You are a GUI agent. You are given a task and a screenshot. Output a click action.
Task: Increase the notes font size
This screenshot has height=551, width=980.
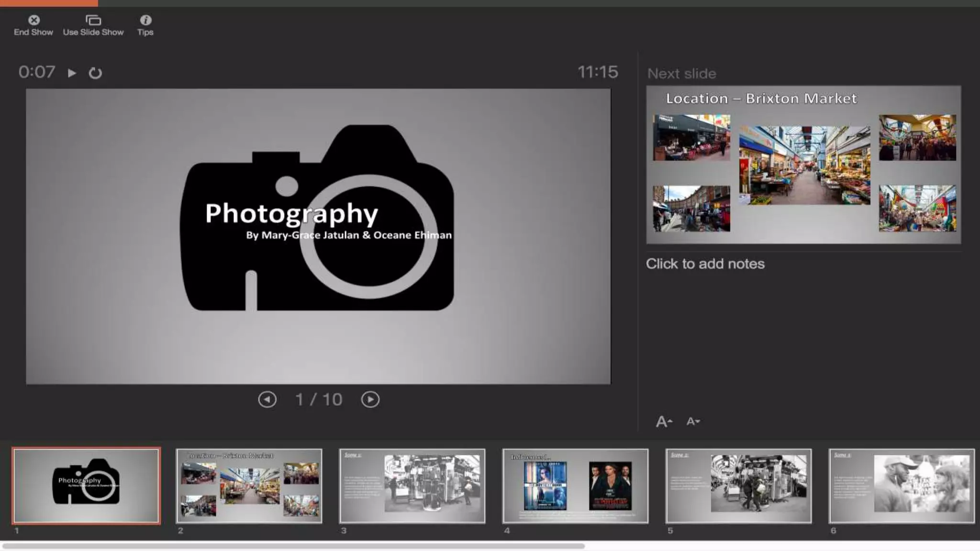click(664, 421)
